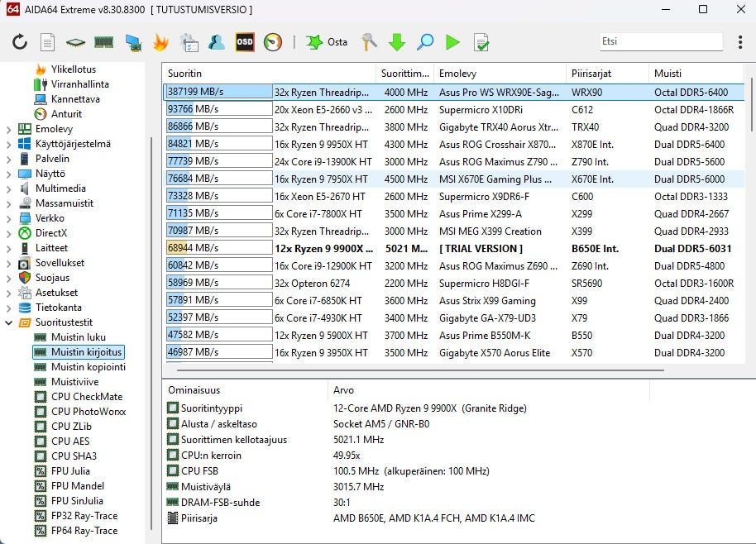
Task: Select Kannettava tree item
Action: (x=75, y=99)
